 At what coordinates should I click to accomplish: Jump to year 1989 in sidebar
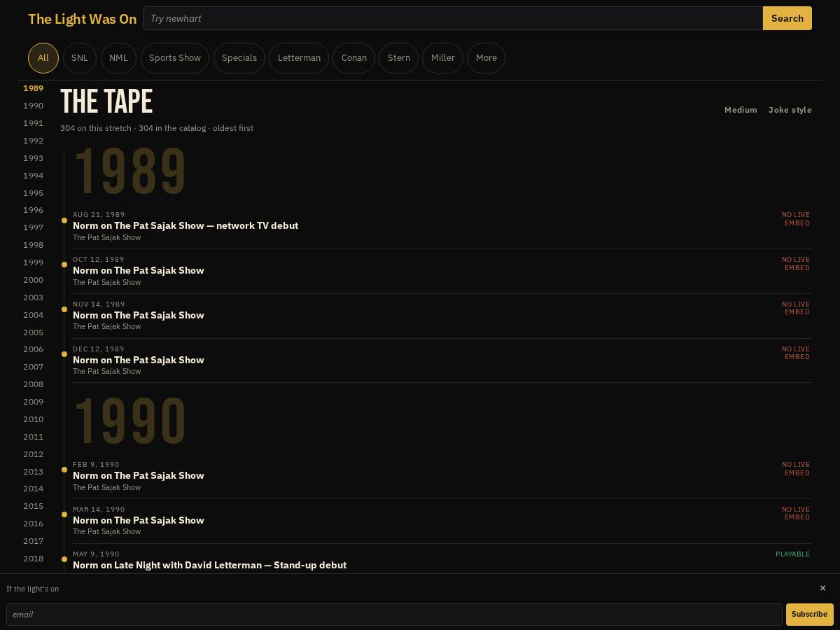(x=33, y=88)
